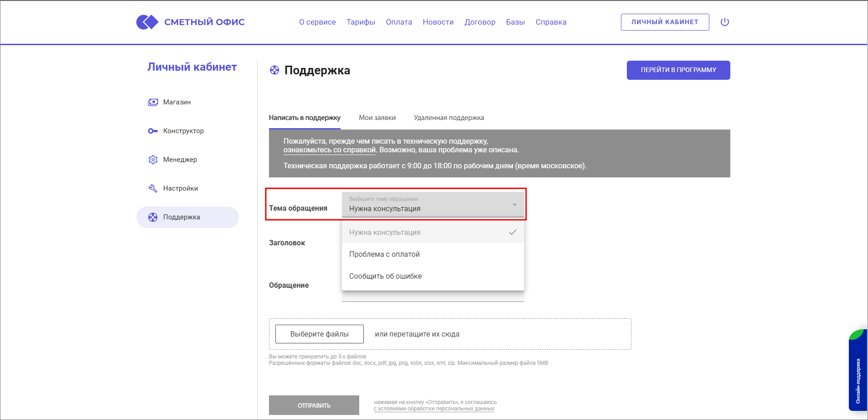Click the power logout icon
This screenshot has width=868, height=420.
tap(725, 21)
